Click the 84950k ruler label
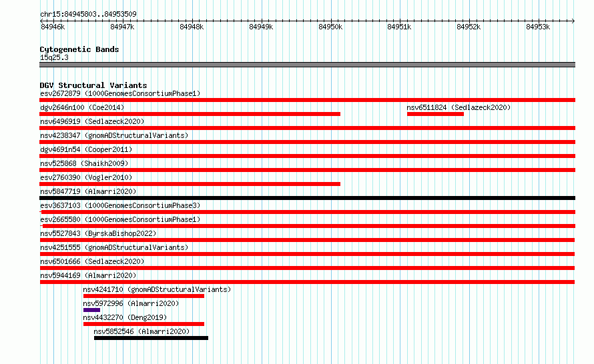This screenshot has height=364, width=594. 330,27
